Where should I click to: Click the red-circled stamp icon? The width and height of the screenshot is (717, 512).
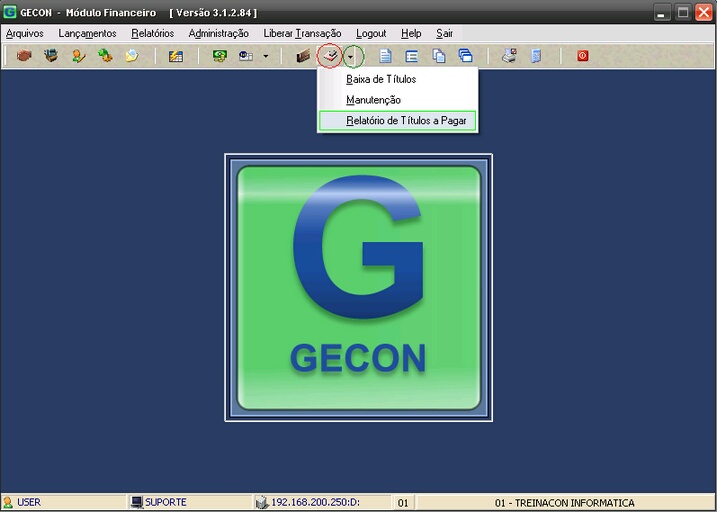click(x=329, y=56)
